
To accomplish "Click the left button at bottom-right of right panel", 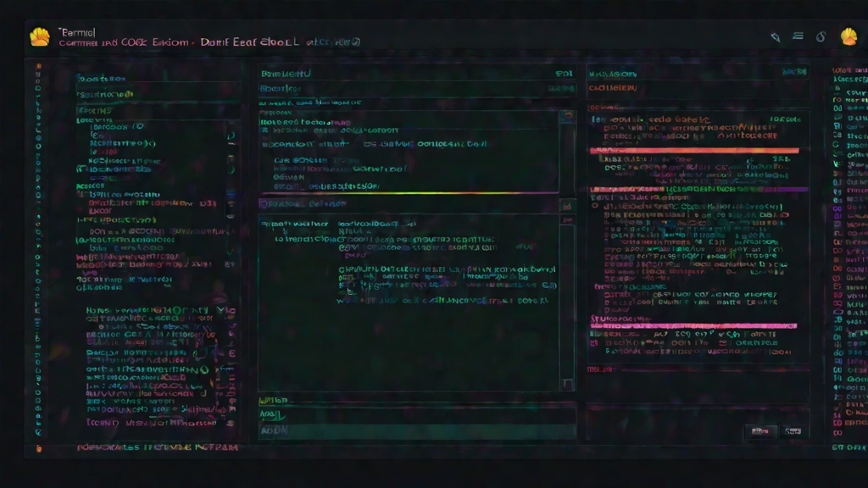I will pos(760,431).
